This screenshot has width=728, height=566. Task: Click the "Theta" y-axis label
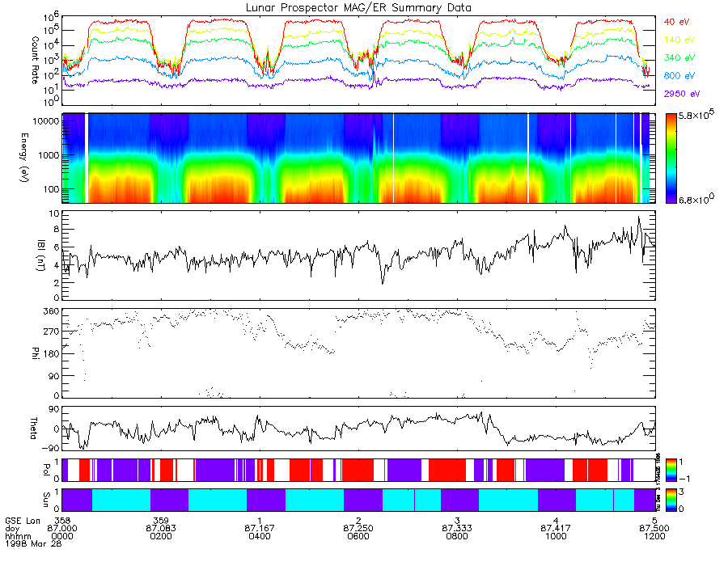pos(33,428)
